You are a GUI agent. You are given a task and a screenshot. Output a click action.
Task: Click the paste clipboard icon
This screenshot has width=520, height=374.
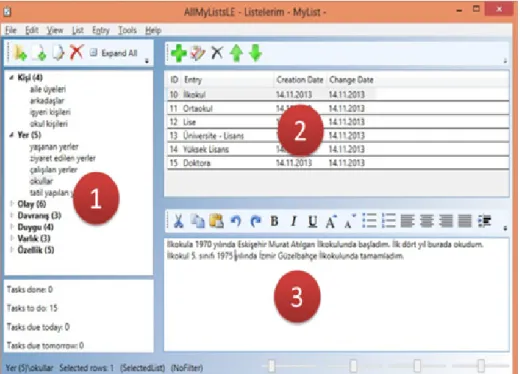tap(216, 221)
